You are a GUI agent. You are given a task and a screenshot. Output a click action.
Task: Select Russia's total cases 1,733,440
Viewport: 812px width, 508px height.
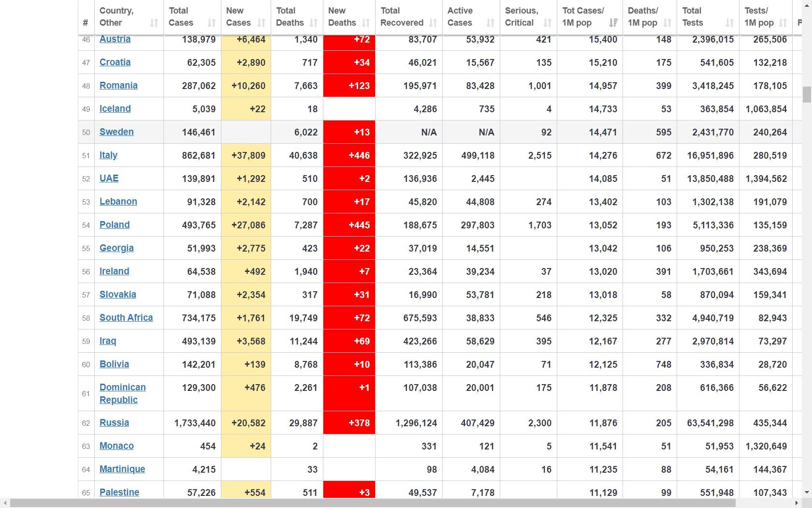click(192, 423)
